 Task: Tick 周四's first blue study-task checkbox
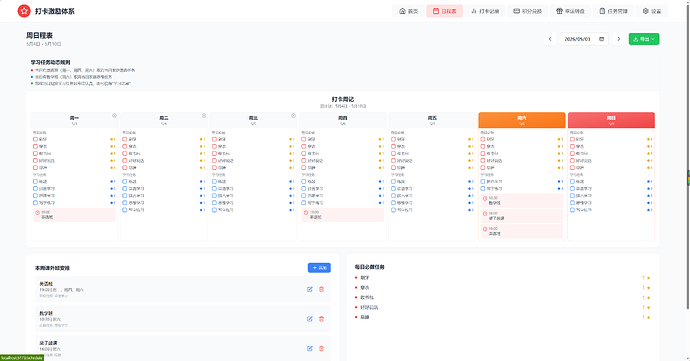click(x=304, y=181)
